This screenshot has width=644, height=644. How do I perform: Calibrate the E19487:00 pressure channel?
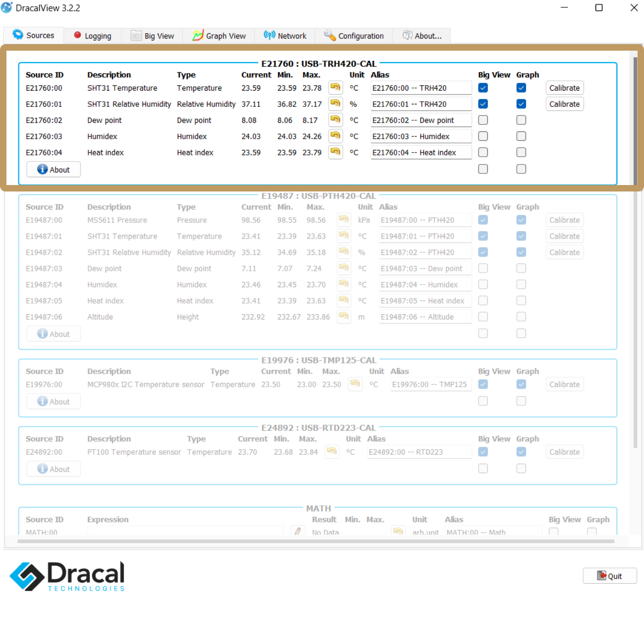(565, 220)
